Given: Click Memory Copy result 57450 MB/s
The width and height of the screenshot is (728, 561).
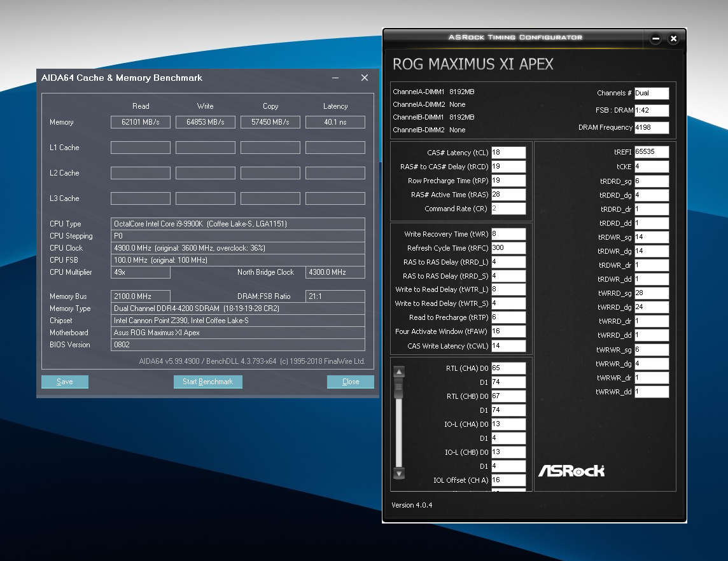Looking at the screenshot, I should (270, 122).
